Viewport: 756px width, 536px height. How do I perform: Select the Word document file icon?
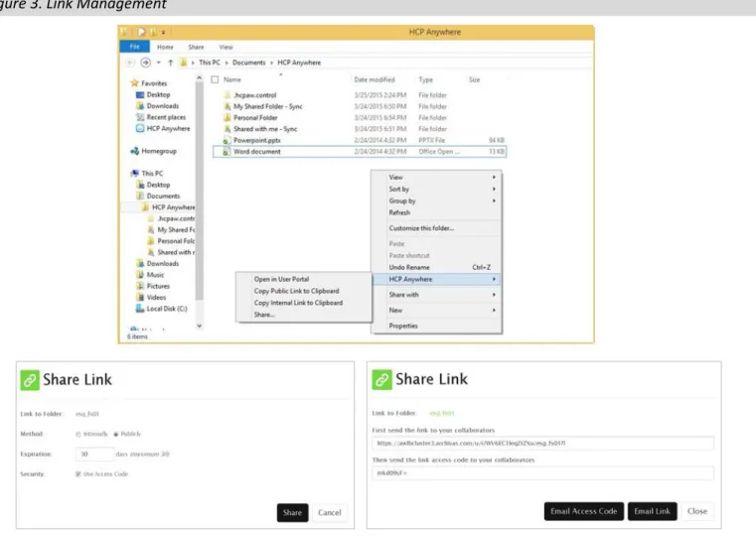[x=227, y=152]
